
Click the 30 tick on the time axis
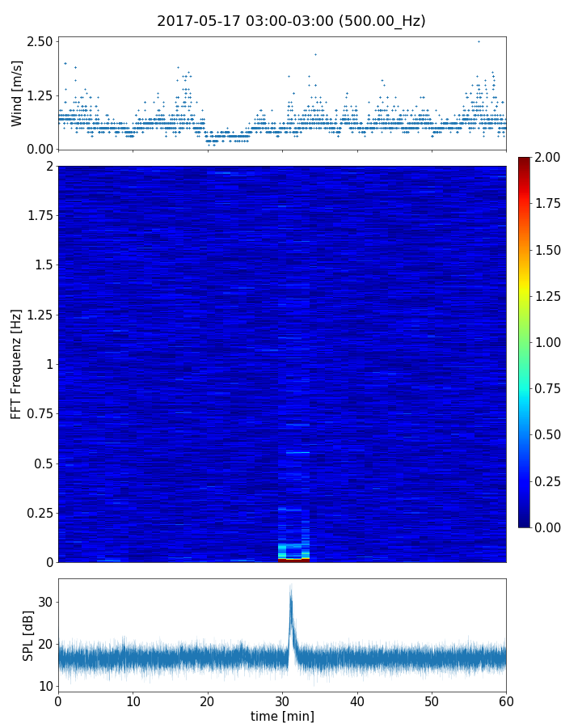tap(282, 699)
